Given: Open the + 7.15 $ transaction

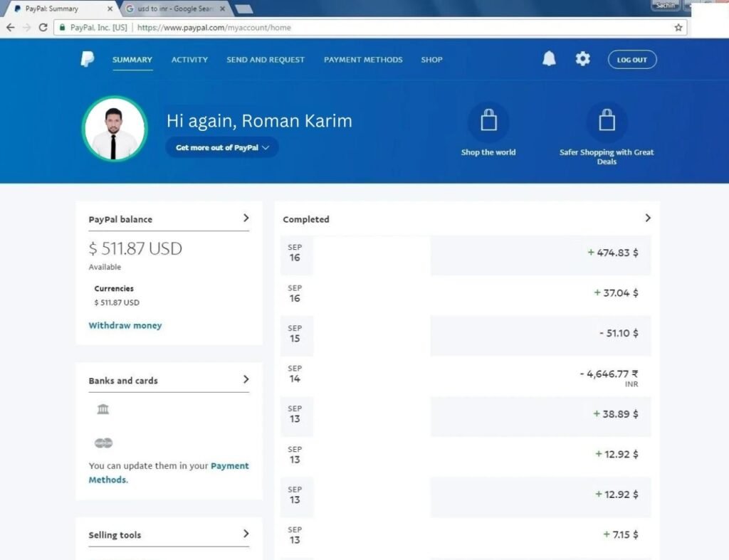Looking at the screenshot, I should [466, 537].
